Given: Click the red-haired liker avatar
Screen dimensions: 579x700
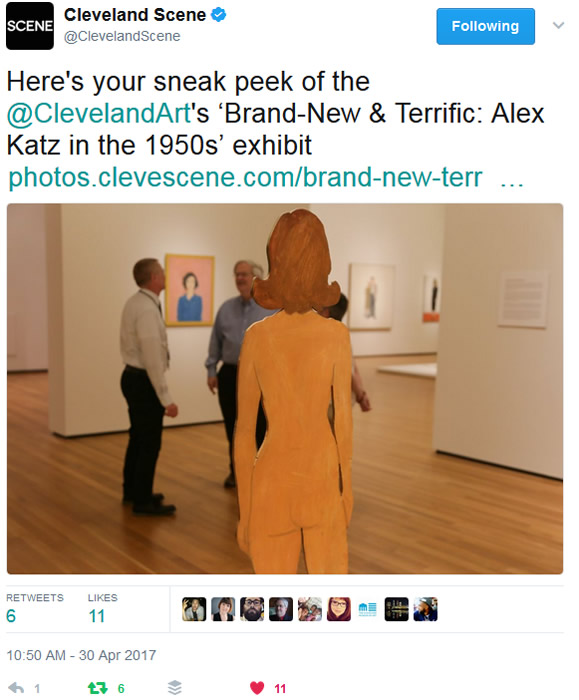Looking at the screenshot, I should pyautogui.click(x=339, y=609).
